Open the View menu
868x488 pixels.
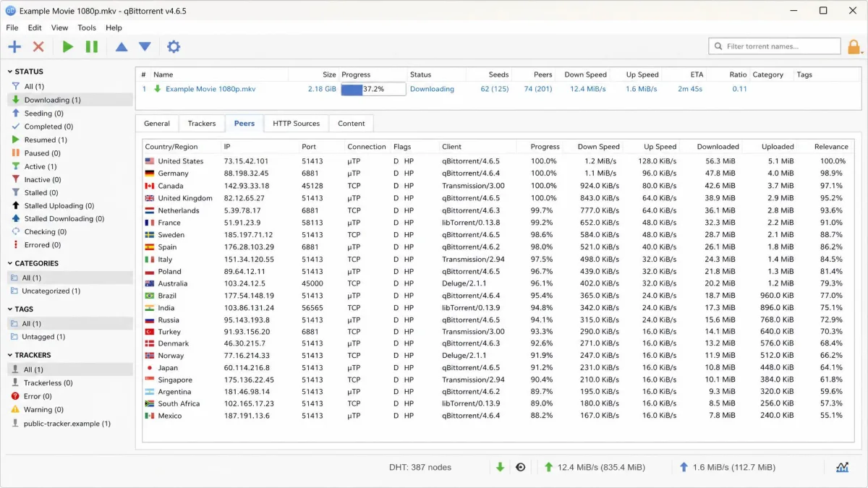click(x=60, y=27)
